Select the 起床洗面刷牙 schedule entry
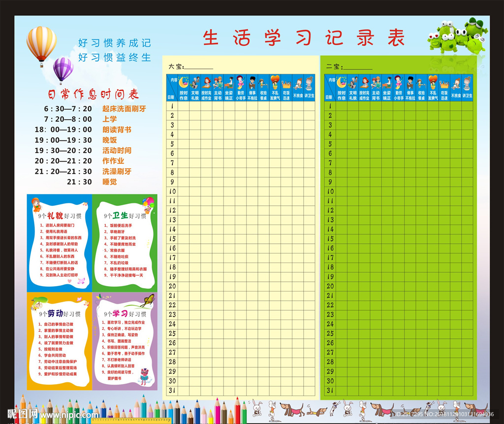Viewport: 504px width, 424px height. (x=124, y=109)
